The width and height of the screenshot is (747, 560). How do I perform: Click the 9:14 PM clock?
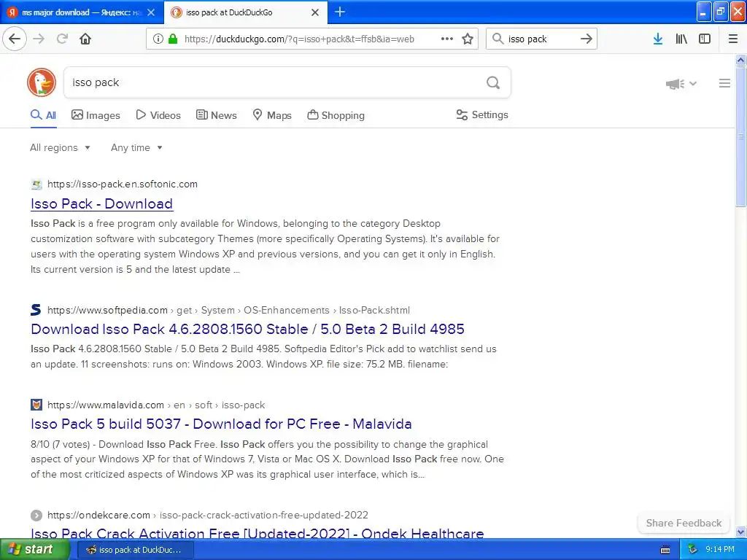coord(720,550)
